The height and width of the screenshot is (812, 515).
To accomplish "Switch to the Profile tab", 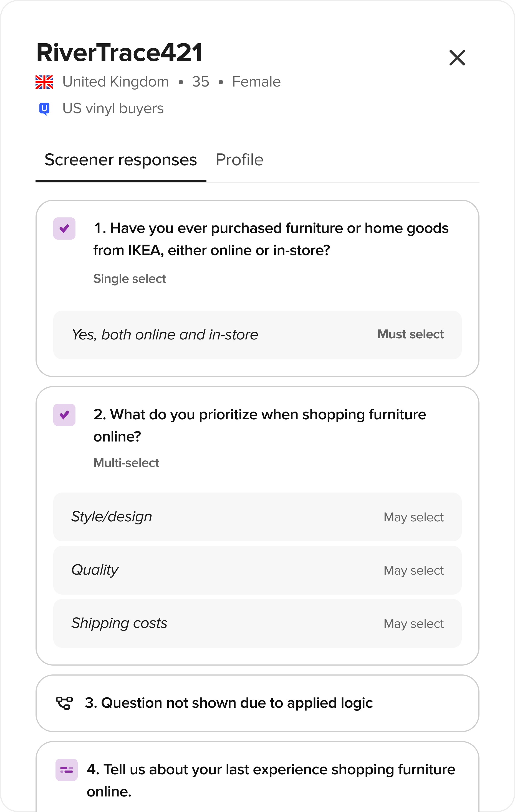I will [x=239, y=160].
